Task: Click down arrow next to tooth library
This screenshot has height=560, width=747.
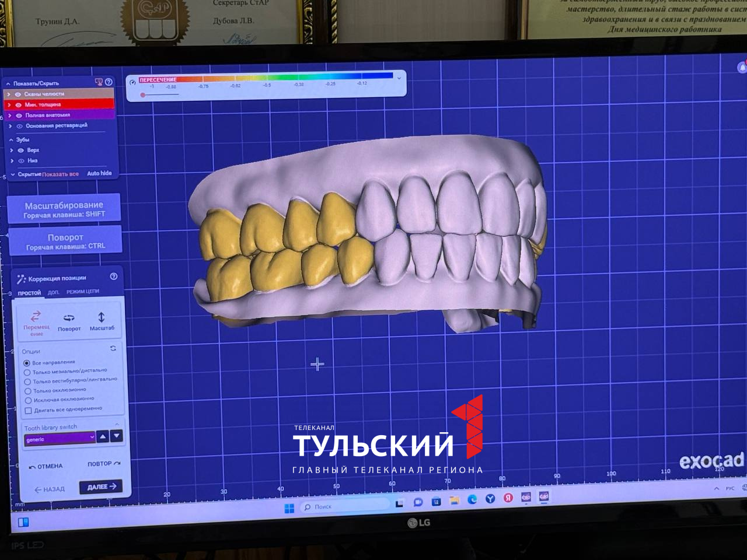Action: [x=117, y=436]
